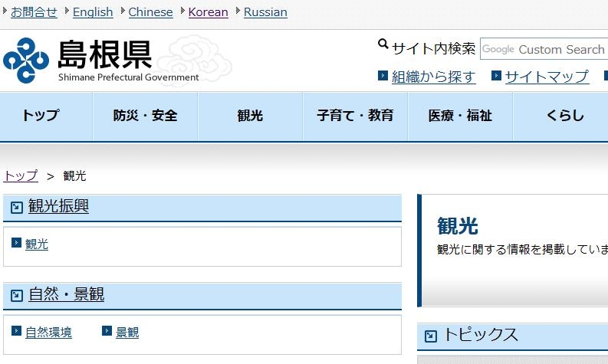This screenshot has height=364, width=608.
Task: Open the サイトマップ link
Action: click(x=547, y=77)
